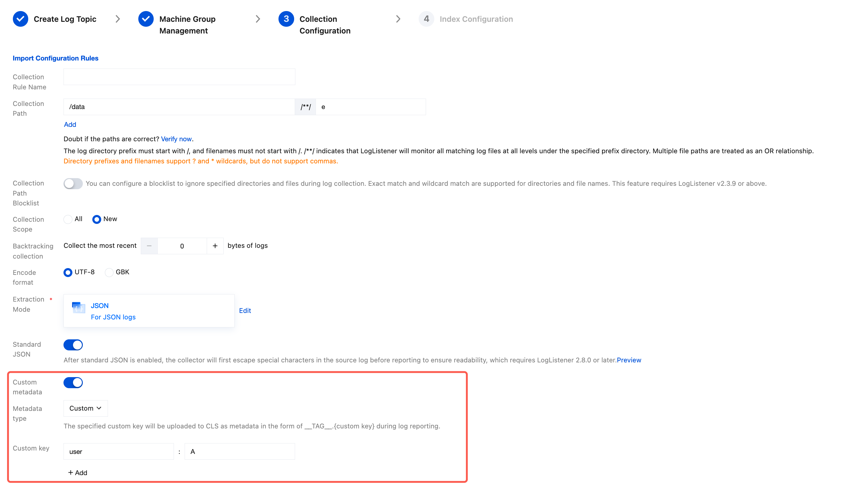
Task: Select GBK encode format
Action: click(x=109, y=272)
